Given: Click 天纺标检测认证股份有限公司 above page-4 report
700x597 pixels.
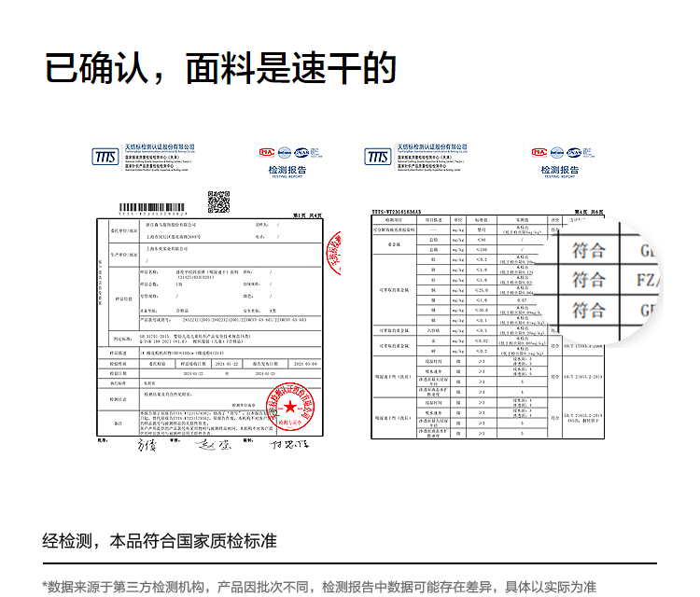Looking at the screenshot, I should [432, 146].
